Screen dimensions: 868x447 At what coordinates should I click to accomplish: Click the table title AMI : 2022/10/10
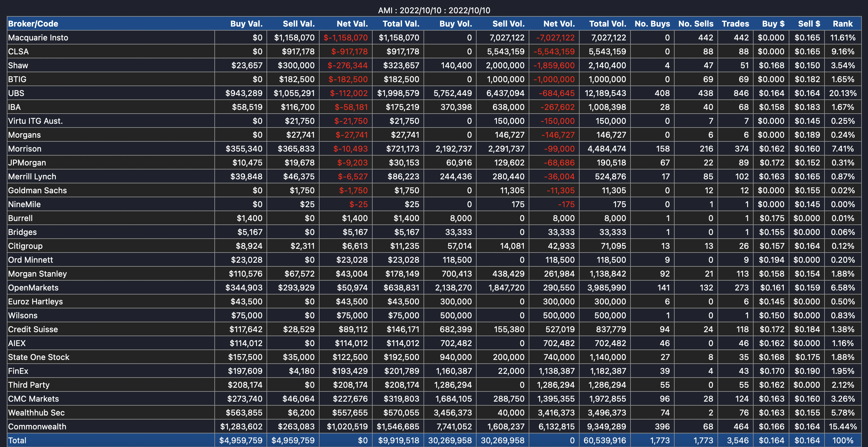[434, 10]
